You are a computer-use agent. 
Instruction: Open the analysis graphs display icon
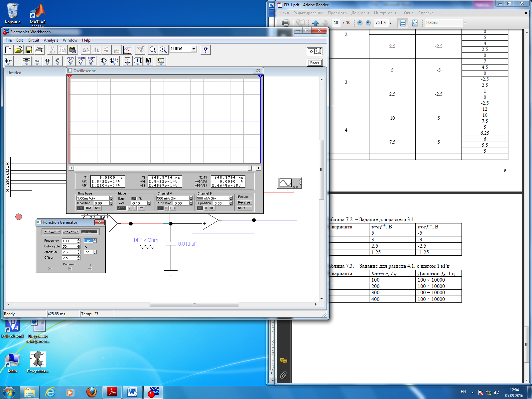click(127, 50)
